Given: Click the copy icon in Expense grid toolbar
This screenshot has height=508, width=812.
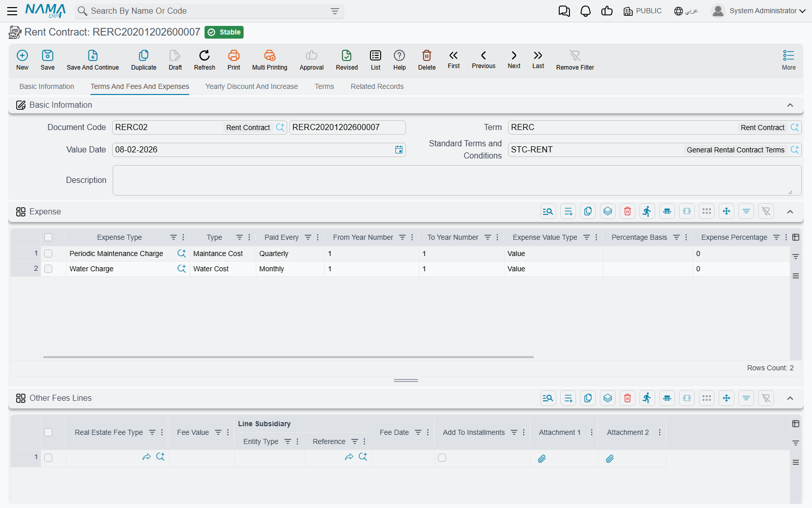Looking at the screenshot, I should (588, 211).
